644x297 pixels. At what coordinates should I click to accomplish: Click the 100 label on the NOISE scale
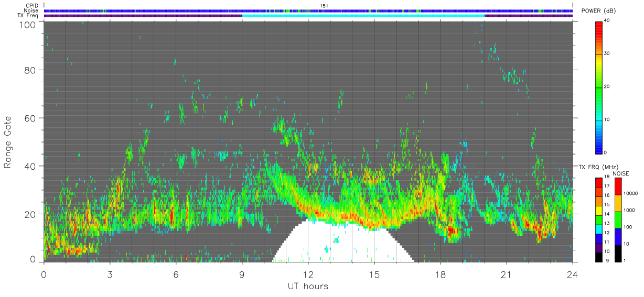pyautogui.click(x=628, y=227)
